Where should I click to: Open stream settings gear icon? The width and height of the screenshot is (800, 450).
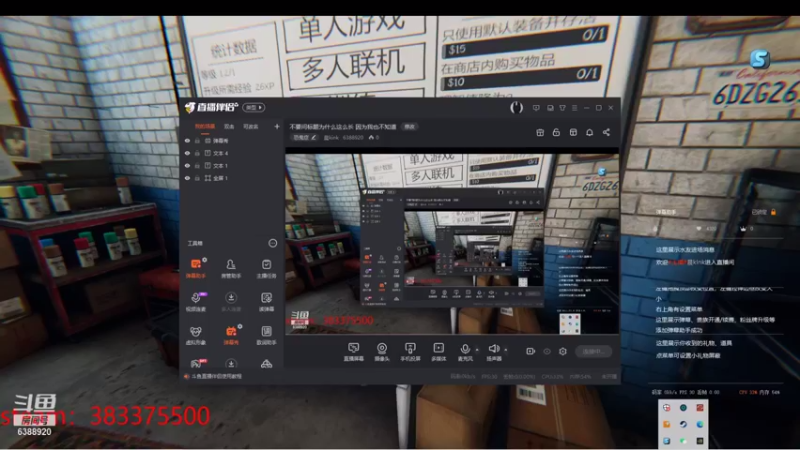tap(563, 351)
